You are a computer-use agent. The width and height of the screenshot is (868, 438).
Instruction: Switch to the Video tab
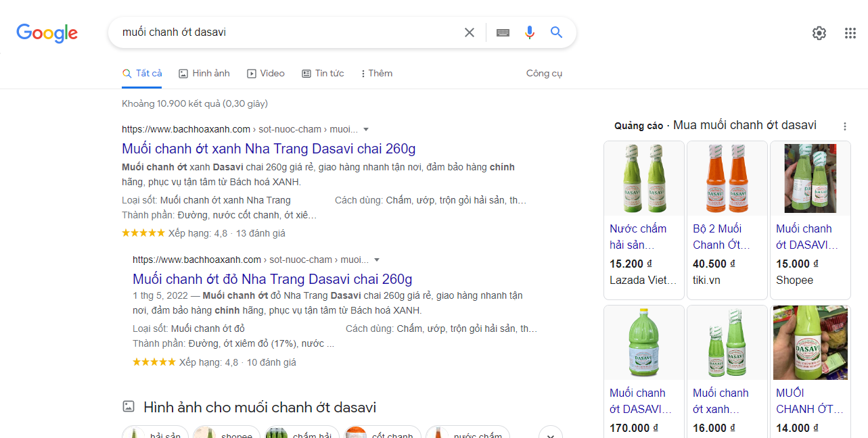pos(266,73)
